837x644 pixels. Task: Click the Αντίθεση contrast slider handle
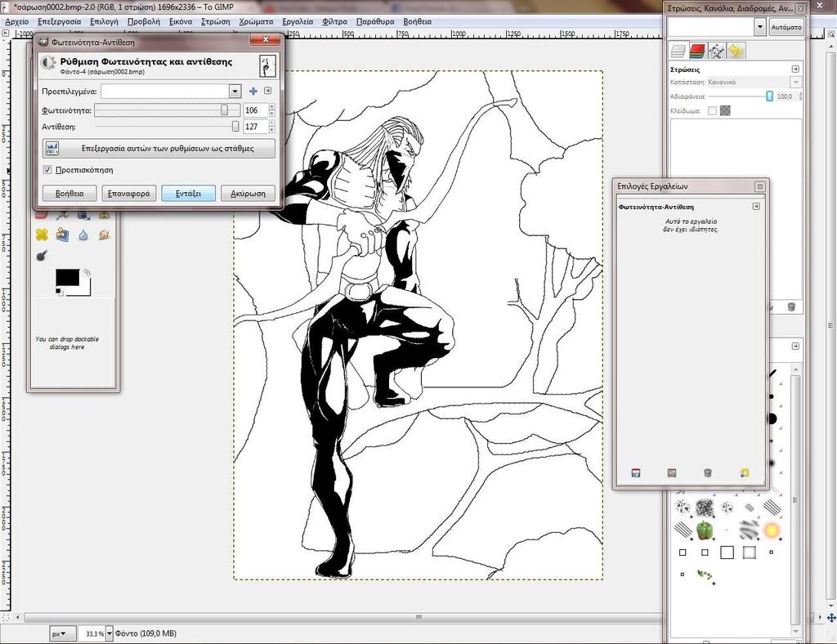click(235, 127)
